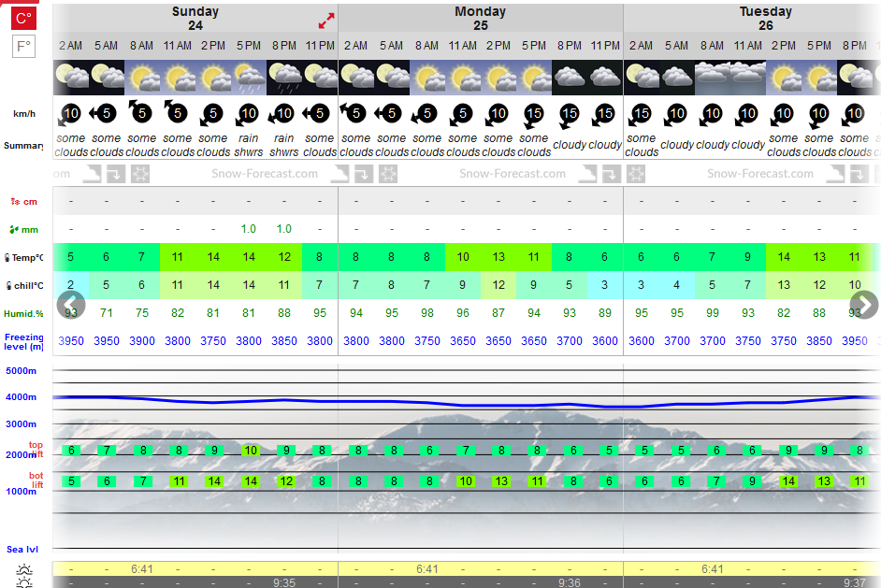Select the Sunday 24 day header
The width and height of the screenshot is (881, 588).
tap(195, 19)
